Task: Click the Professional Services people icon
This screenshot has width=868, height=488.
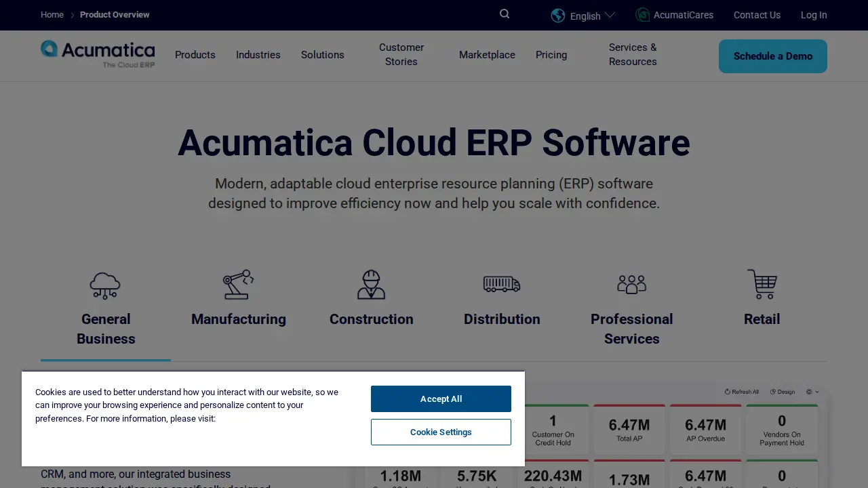Action: click(x=631, y=284)
